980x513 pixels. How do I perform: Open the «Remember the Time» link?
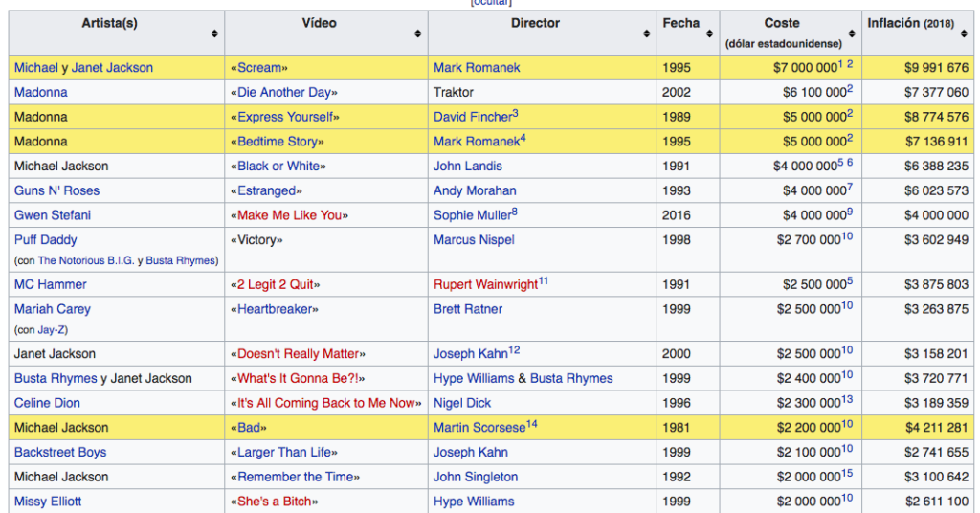click(x=295, y=477)
